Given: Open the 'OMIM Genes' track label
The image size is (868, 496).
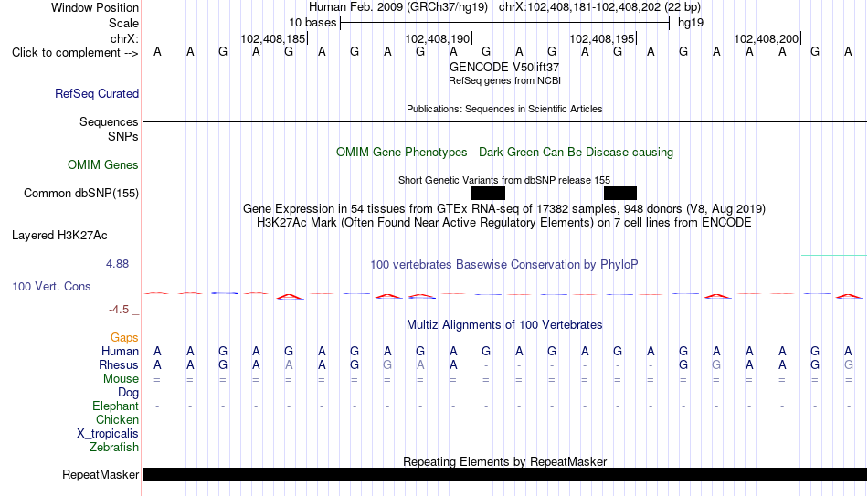Looking at the screenshot, I should (103, 165).
